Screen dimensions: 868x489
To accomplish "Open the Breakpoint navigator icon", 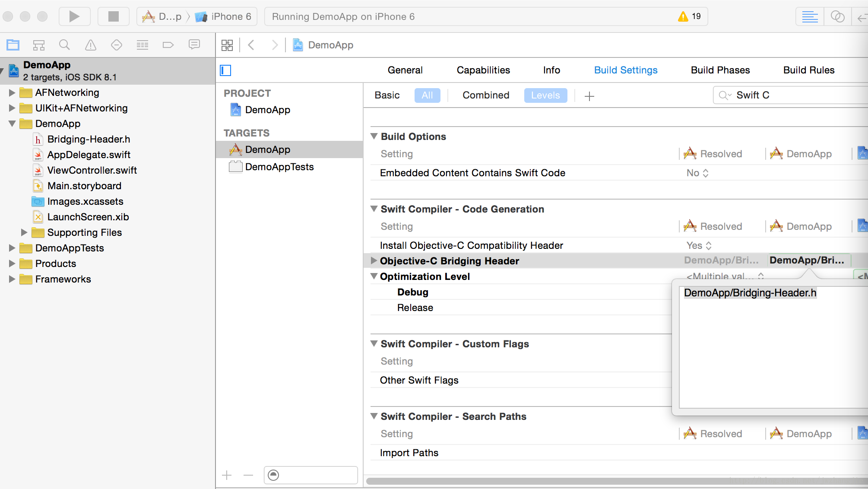I will 168,44.
